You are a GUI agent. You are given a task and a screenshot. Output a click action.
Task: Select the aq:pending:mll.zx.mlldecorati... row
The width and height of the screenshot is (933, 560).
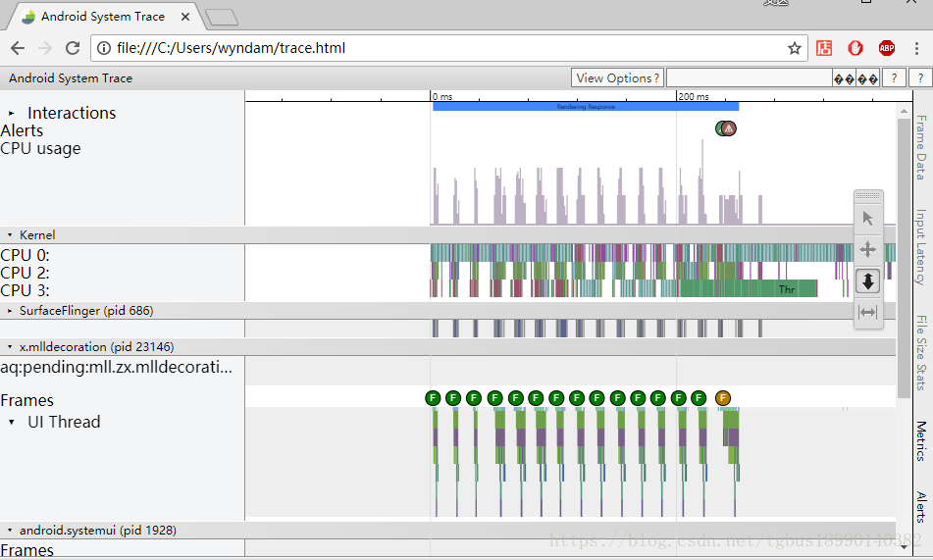point(117,367)
